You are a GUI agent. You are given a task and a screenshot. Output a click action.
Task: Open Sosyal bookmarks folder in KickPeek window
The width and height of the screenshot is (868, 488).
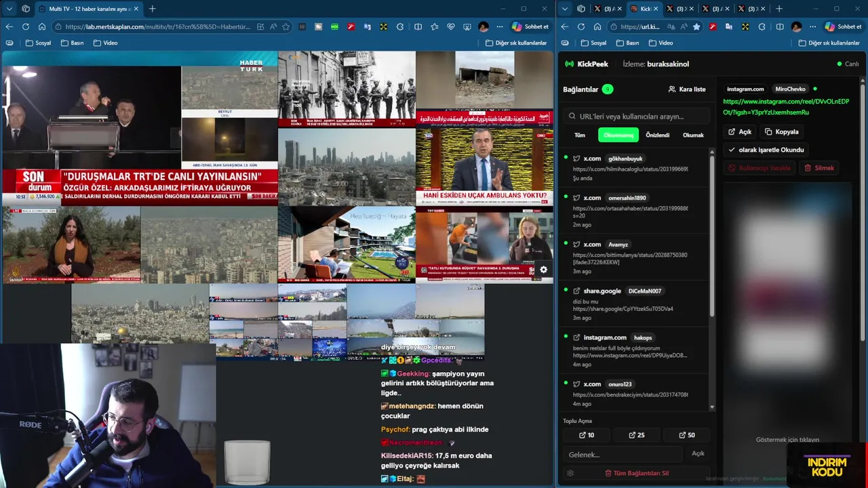pos(593,43)
